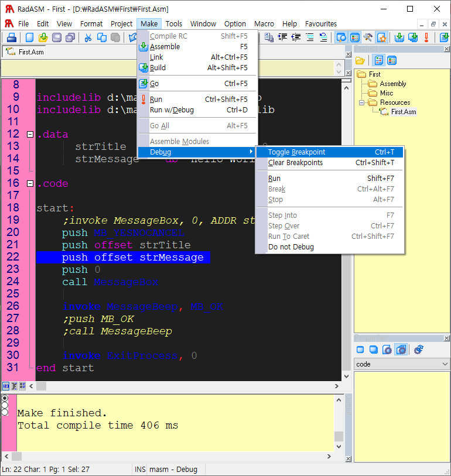Viewport: 451px width, 476px height.
Task: Select Link in Make menu
Action: pos(197,57)
